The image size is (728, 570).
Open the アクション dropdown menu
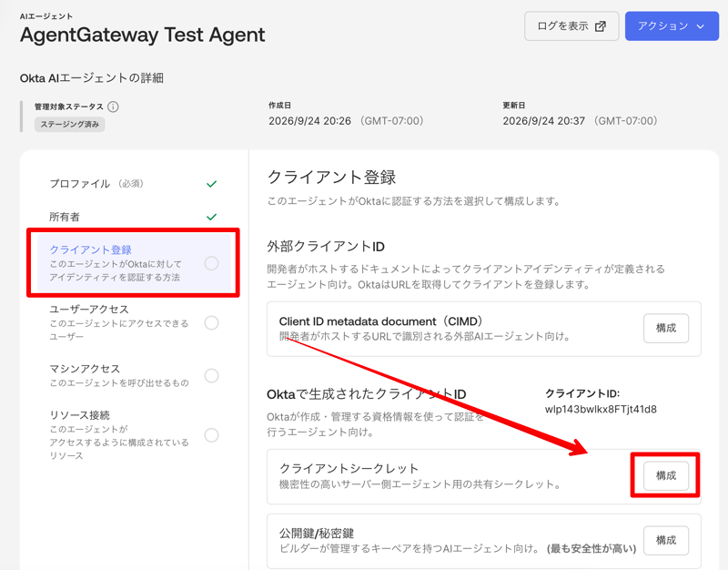(672, 26)
